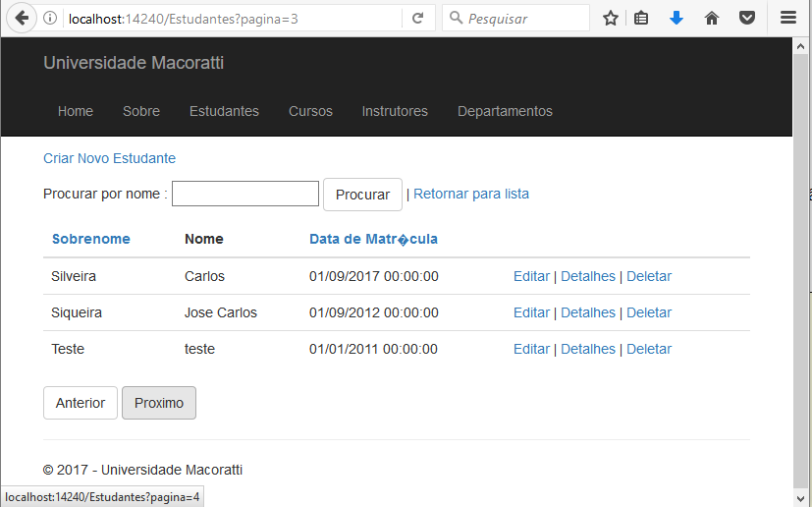Delete the Teste student row
Viewport: 812px width, 507px height.
coord(649,349)
